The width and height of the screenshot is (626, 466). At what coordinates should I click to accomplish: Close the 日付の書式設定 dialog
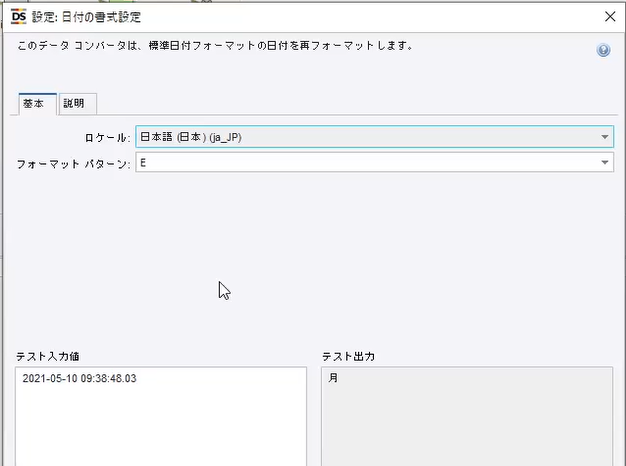coord(610,16)
